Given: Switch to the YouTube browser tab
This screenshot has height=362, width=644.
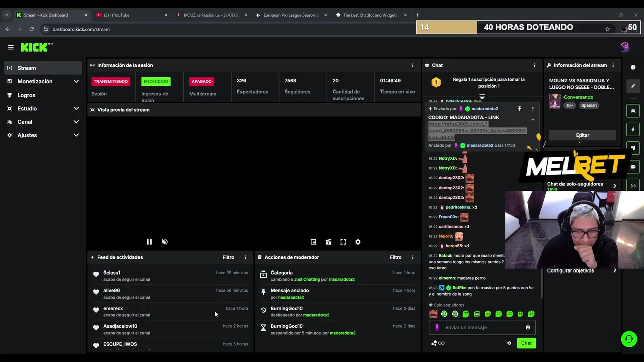Looking at the screenshot, I should 132,15.
